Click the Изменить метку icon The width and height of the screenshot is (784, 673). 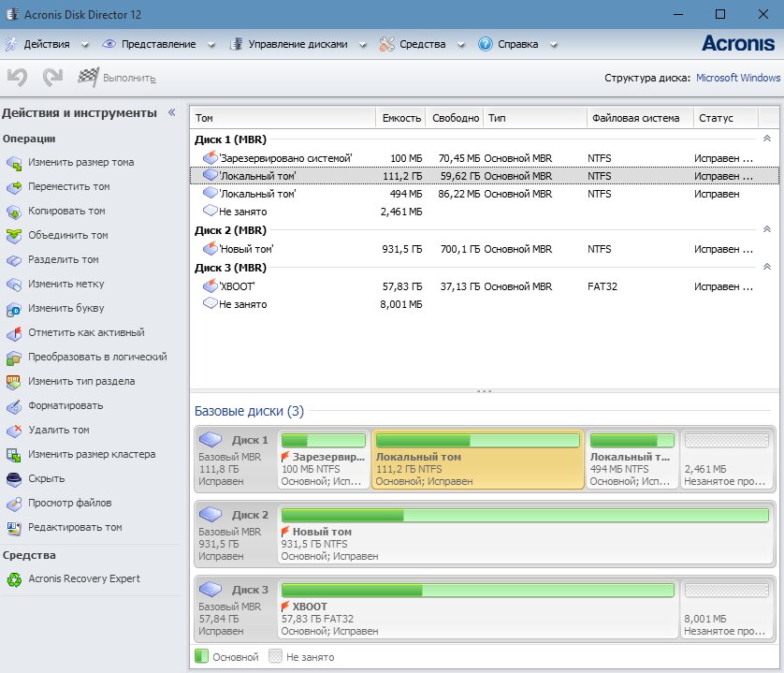coord(14,285)
